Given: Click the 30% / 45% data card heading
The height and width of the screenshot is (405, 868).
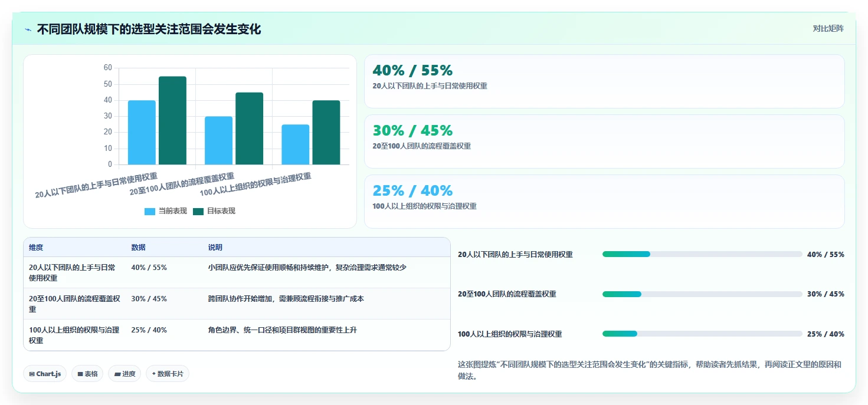Looking at the screenshot, I should coord(412,131).
